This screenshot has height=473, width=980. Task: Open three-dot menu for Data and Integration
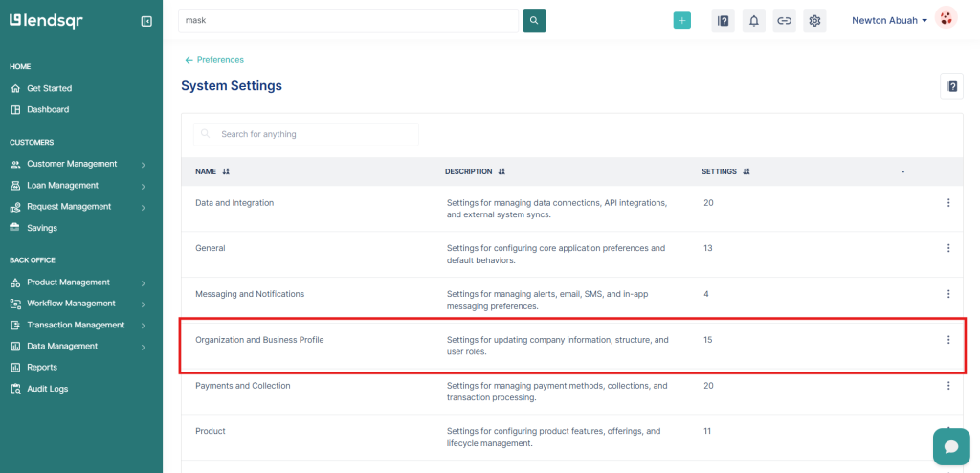pyautogui.click(x=947, y=203)
